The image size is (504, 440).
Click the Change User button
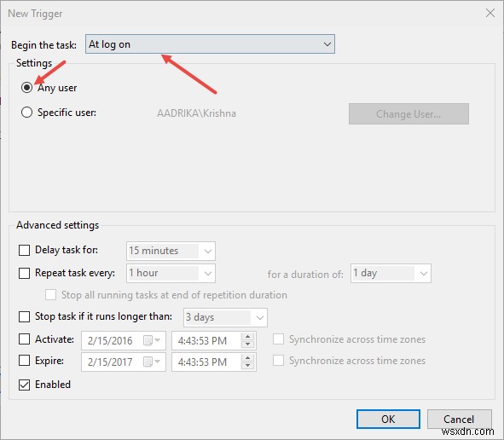(408, 113)
